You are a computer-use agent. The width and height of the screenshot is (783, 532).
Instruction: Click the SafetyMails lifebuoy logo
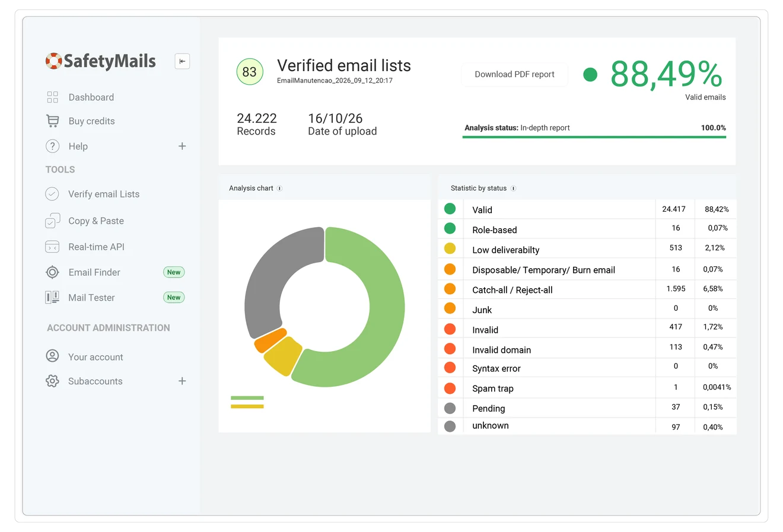tap(53, 60)
